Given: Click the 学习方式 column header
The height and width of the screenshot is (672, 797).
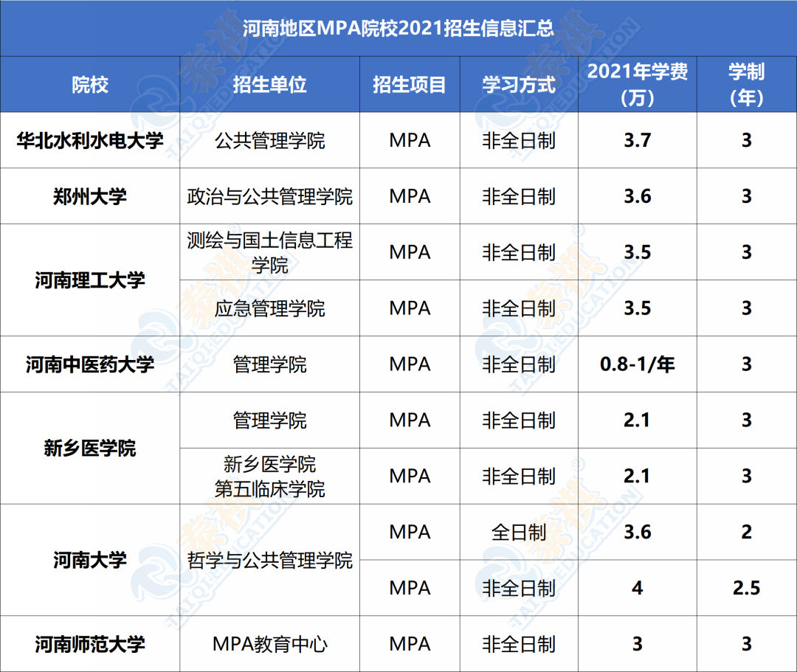Looking at the screenshot, I should (519, 84).
